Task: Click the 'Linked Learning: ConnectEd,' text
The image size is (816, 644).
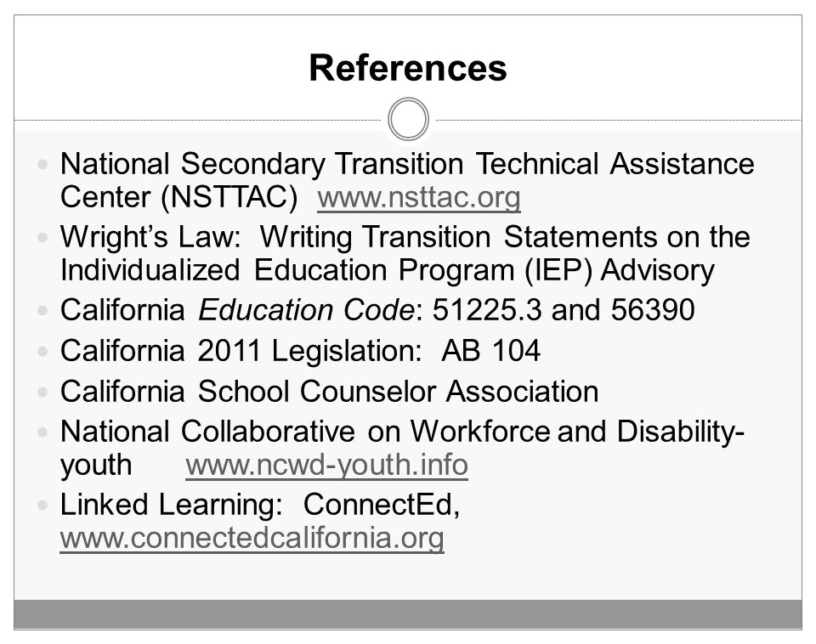Action: [260, 505]
